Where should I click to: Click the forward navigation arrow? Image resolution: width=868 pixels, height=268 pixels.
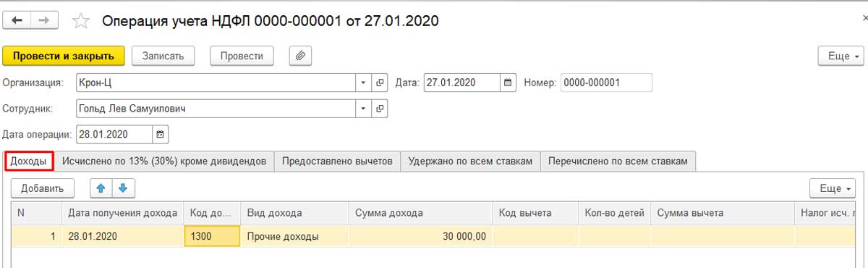coord(45,21)
